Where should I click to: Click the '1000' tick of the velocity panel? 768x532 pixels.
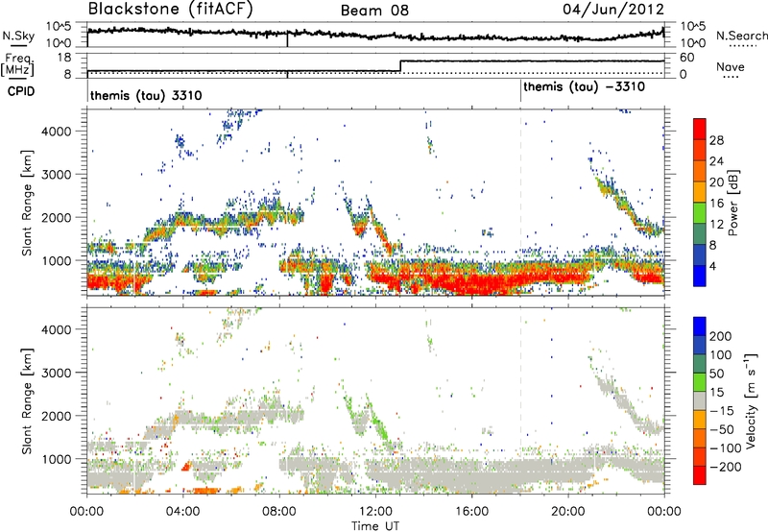point(57,459)
